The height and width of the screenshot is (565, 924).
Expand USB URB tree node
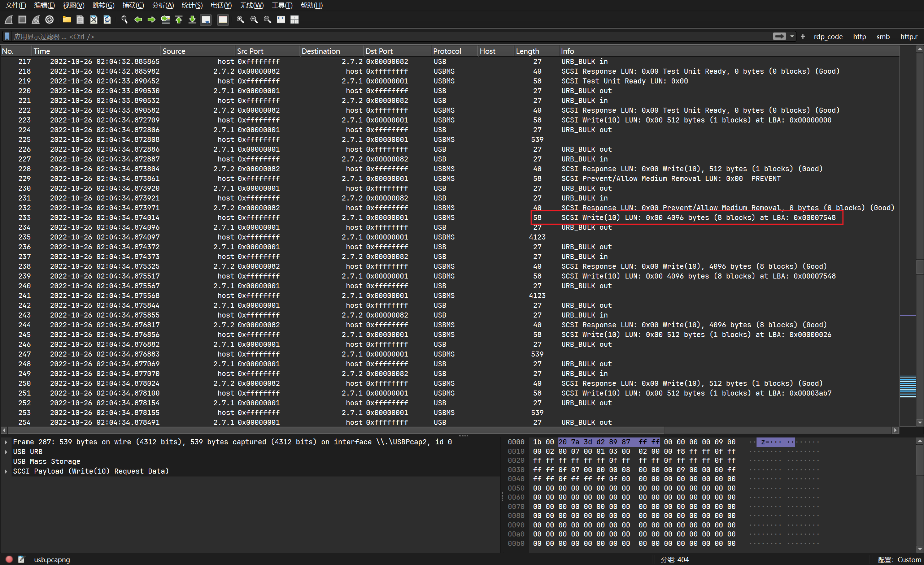[x=6, y=452]
